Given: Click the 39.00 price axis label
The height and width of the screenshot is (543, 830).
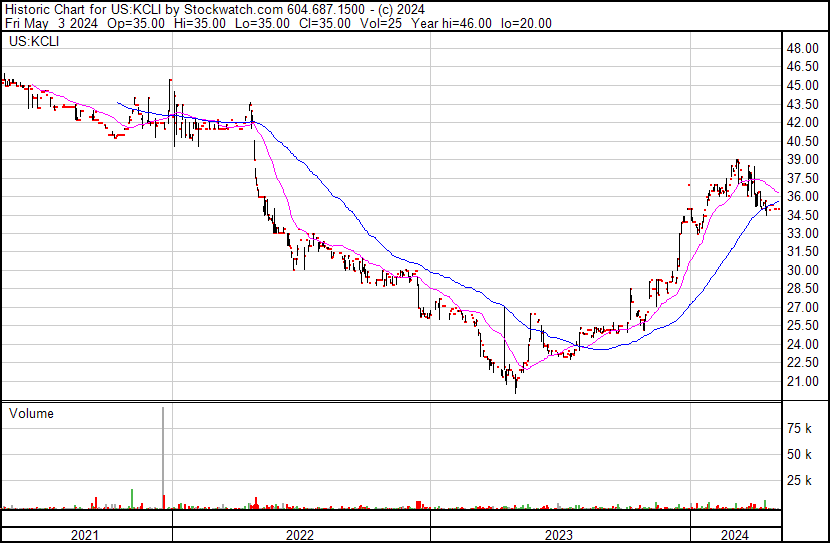Looking at the screenshot, I should (x=803, y=159).
